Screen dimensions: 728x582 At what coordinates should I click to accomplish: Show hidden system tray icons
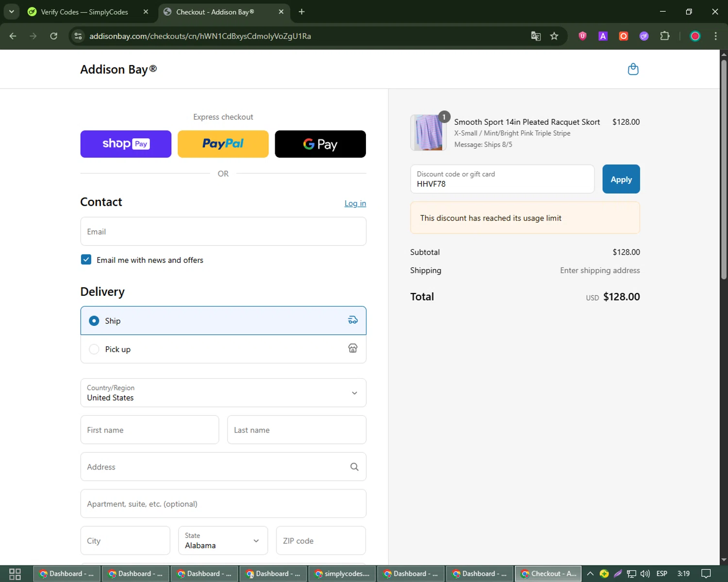tap(590, 574)
